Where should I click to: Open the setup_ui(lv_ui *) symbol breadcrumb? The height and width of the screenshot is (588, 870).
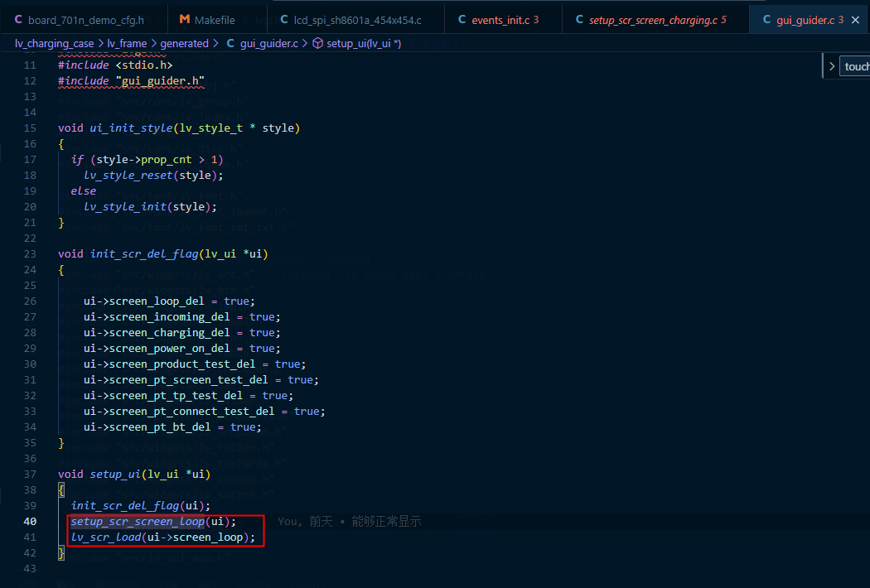coord(364,43)
